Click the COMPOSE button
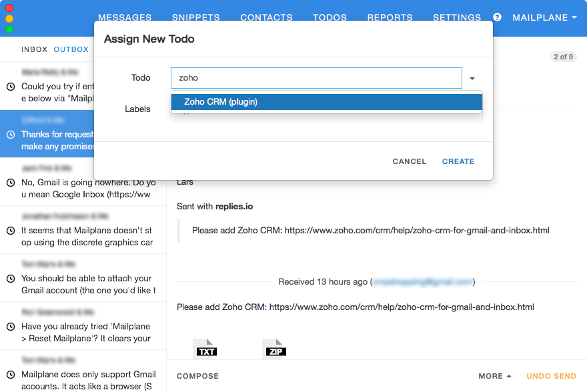587x392 pixels. pyautogui.click(x=197, y=376)
